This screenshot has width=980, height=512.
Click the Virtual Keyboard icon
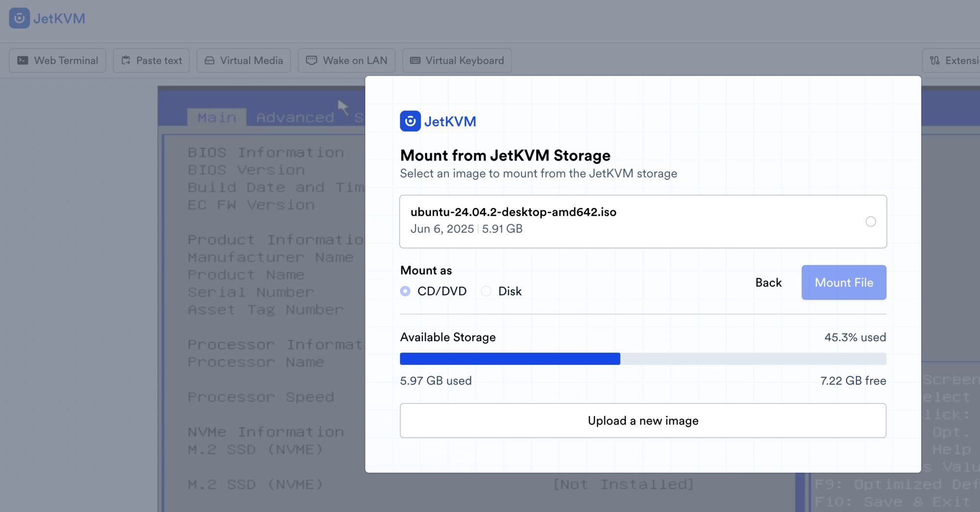(415, 60)
